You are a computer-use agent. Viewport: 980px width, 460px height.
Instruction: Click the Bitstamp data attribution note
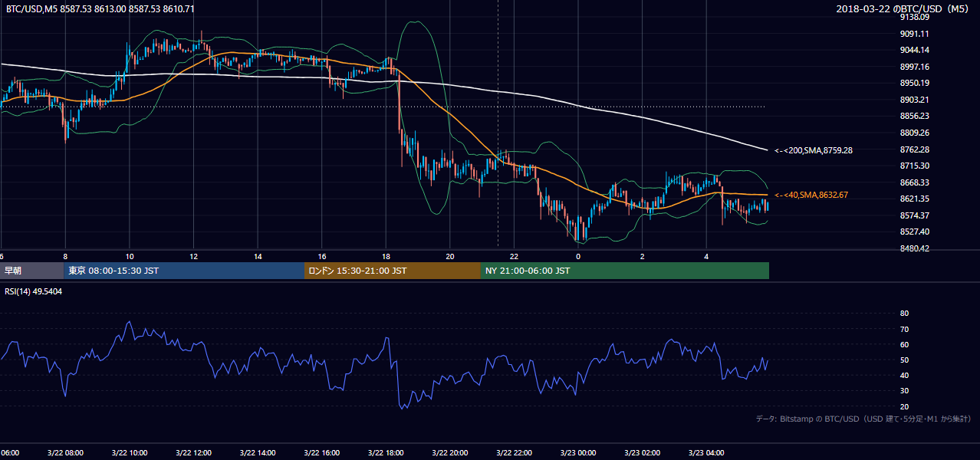pos(863,419)
